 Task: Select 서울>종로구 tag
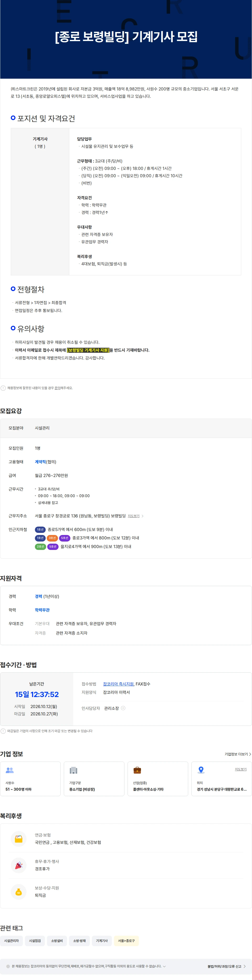pyautogui.click(x=126, y=940)
